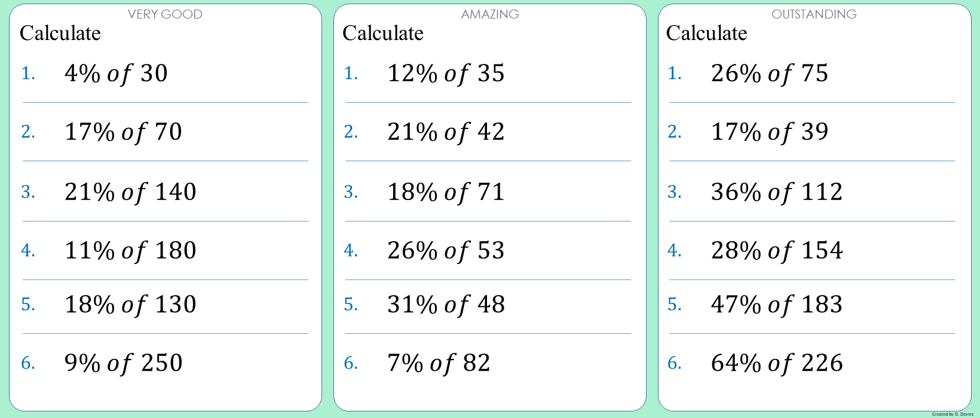Click "Calculate" title in the AMAZING panel

[x=383, y=33]
